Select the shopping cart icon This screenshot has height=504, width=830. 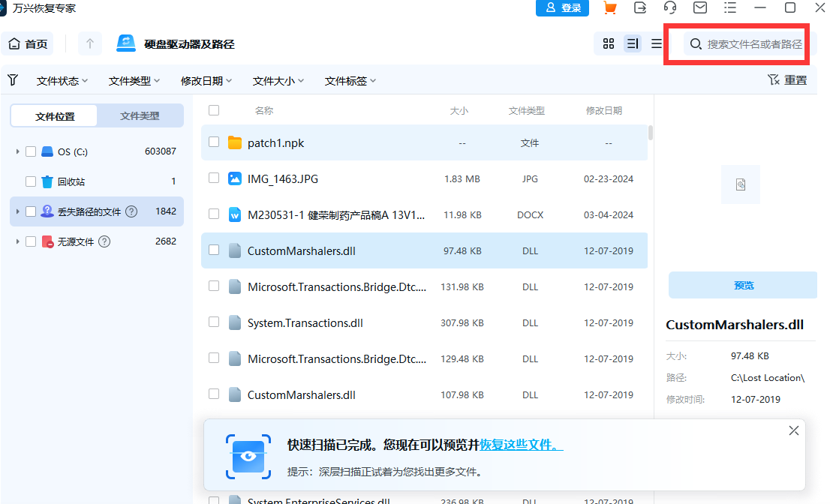click(x=609, y=8)
